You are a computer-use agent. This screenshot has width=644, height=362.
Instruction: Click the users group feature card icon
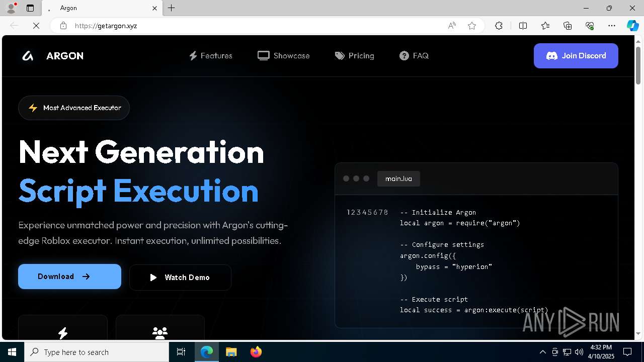pyautogui.click(x=160, y=333)
